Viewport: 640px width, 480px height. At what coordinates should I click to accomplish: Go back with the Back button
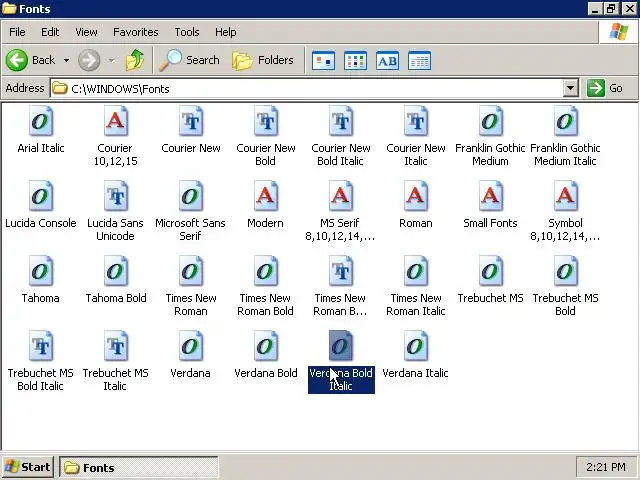click(31, 60)
